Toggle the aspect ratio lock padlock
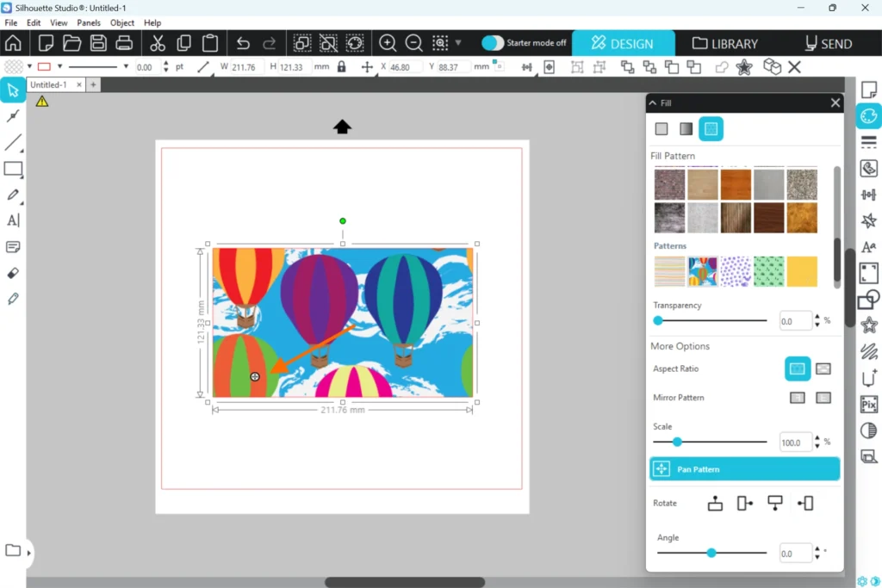This screenshot has width=882, height=588. pos(342,66)
